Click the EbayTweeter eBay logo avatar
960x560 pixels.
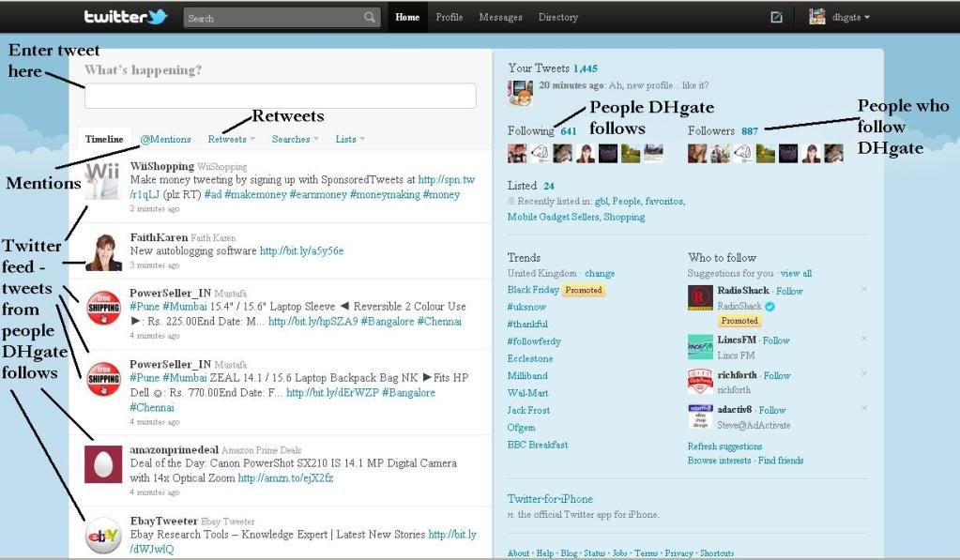(x=103, y=536)
